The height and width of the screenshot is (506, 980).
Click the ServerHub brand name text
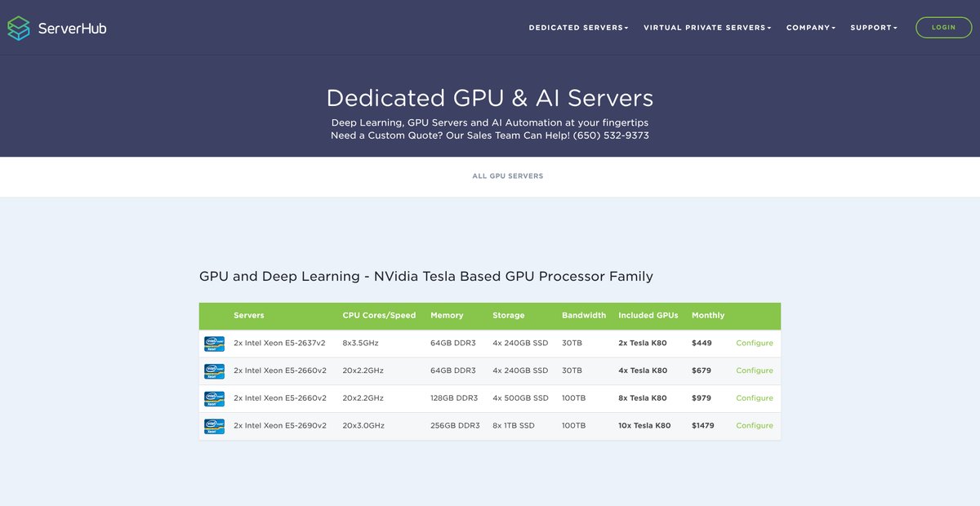pos(73,29)
